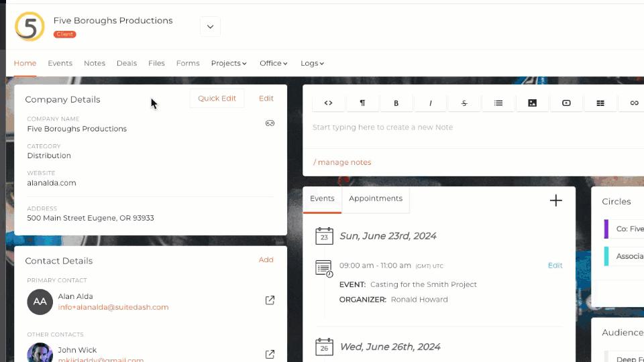Image resolution: width=644 pixels, height=362 pixels.
Task: Expand the company header dropdown chevron
Action: (x=210, y=27)
